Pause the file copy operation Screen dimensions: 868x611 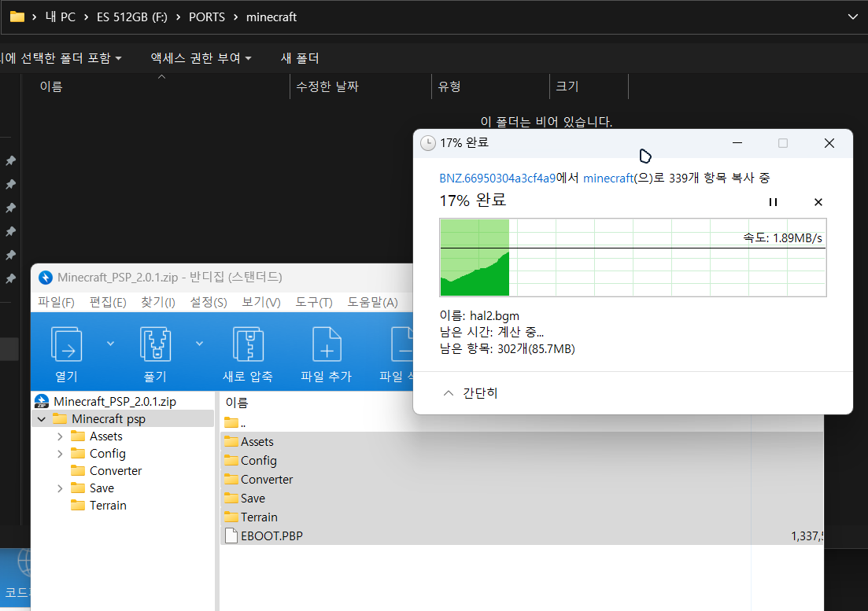pos(773,202)
